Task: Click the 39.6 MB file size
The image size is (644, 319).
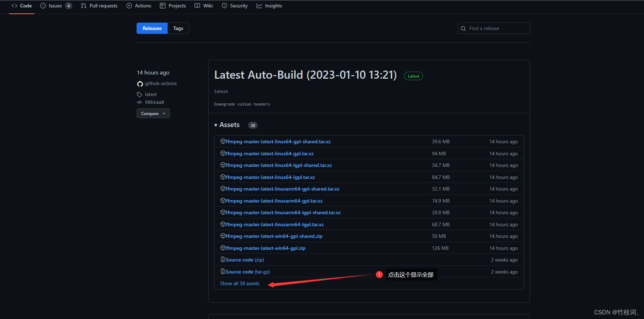Action: tap(441, 142)
